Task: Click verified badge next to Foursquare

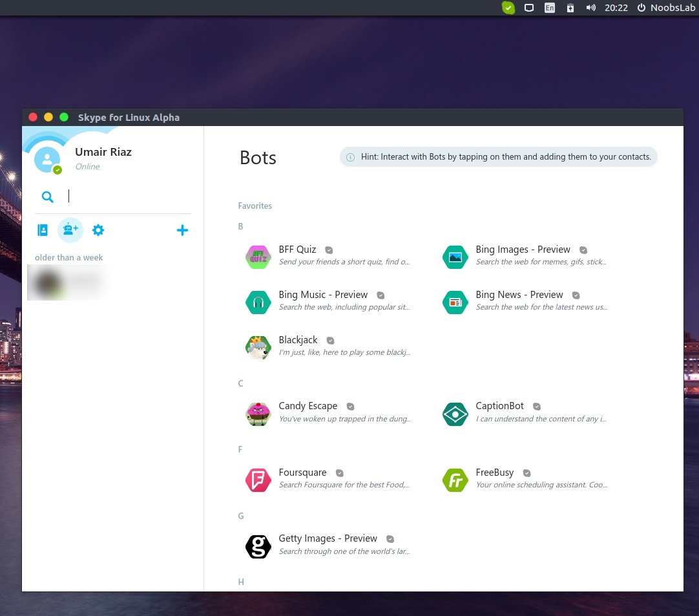Action: [x=340, y=473]
